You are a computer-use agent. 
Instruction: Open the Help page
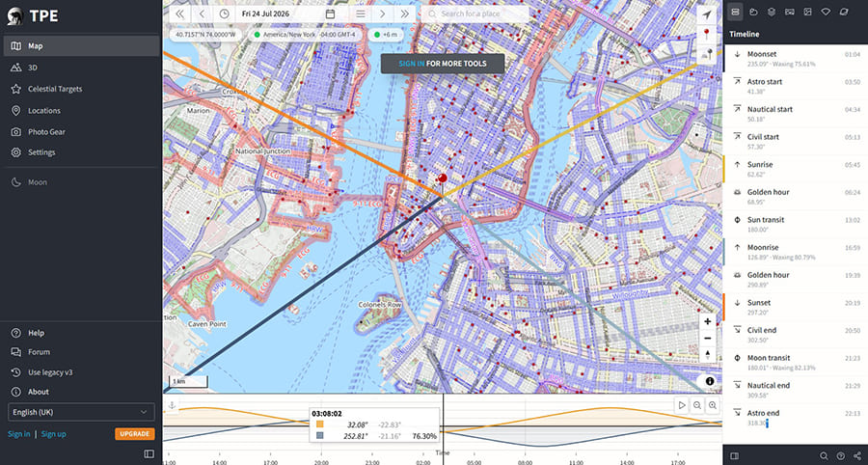coord(81,333)
